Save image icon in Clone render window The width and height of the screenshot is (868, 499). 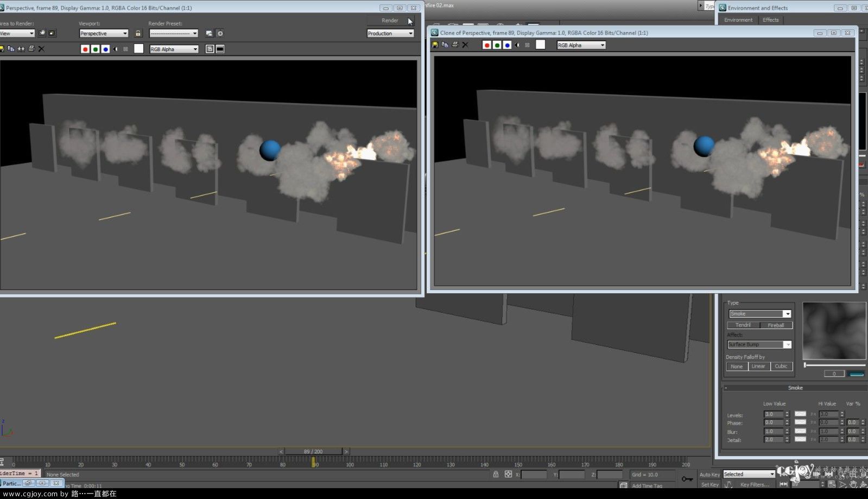435,45
